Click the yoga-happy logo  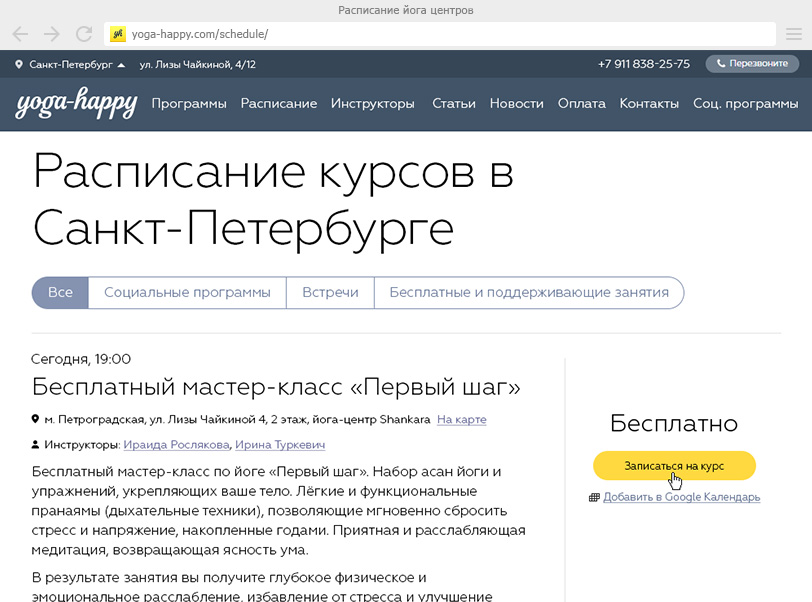click(x=76, y=103)
